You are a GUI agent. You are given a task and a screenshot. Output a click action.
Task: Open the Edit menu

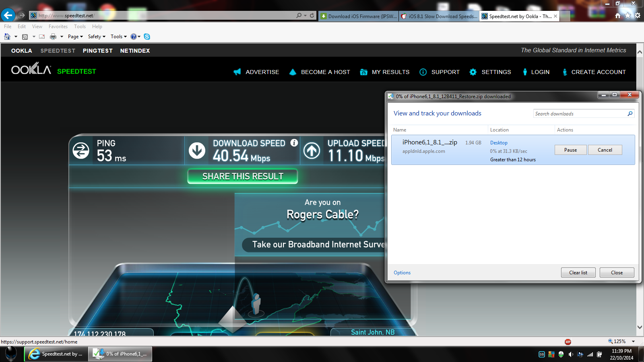pyautogui.click(x=22, y=27)
